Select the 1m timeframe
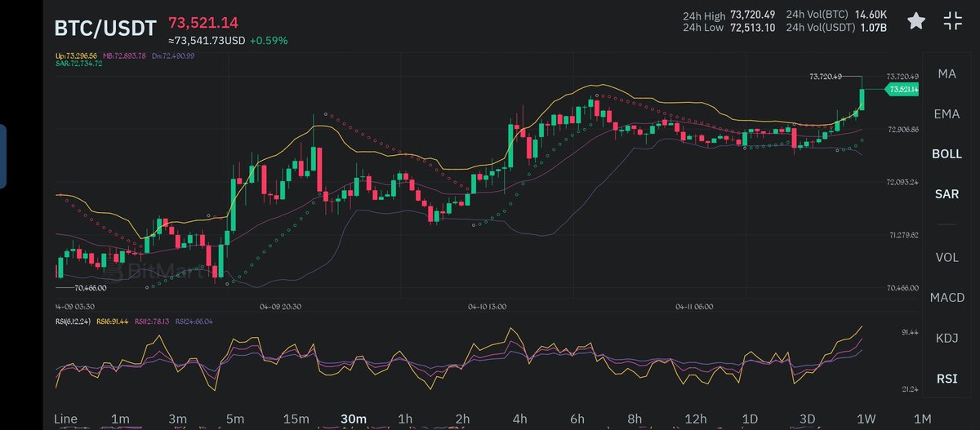The height and width of the screenshot is (430, 980). coord(120,419)
